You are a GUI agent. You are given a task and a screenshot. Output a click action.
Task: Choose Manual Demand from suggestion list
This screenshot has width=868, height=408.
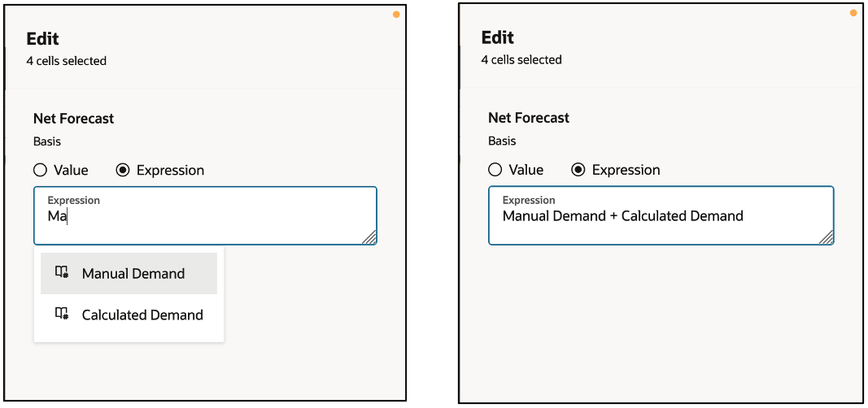point(129,273)
